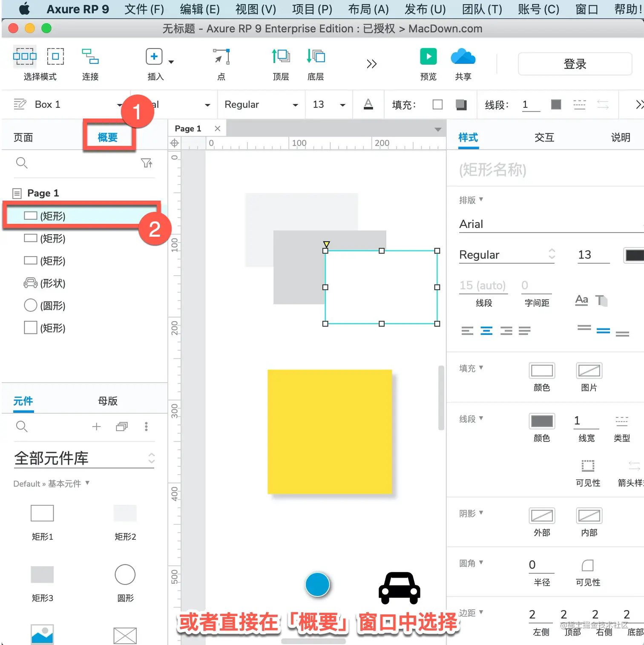The width and height of the screenshot is (644, 645).
Task: Select the (圆形) circle outline item
Action: click(x=44, y=305)
